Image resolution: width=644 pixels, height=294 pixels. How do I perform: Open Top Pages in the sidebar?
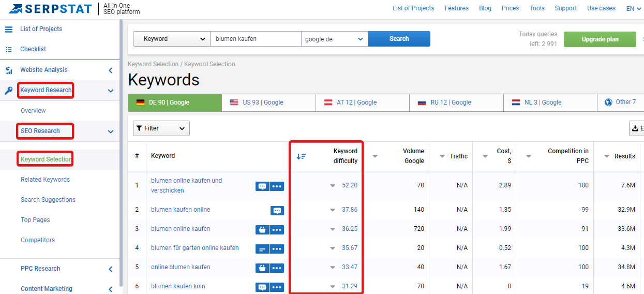click(35, 220)
